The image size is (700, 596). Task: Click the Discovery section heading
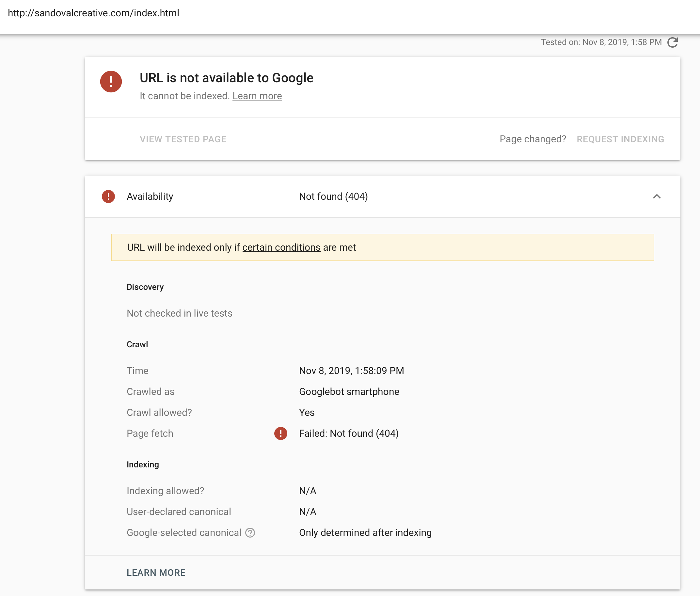(145, 287)
